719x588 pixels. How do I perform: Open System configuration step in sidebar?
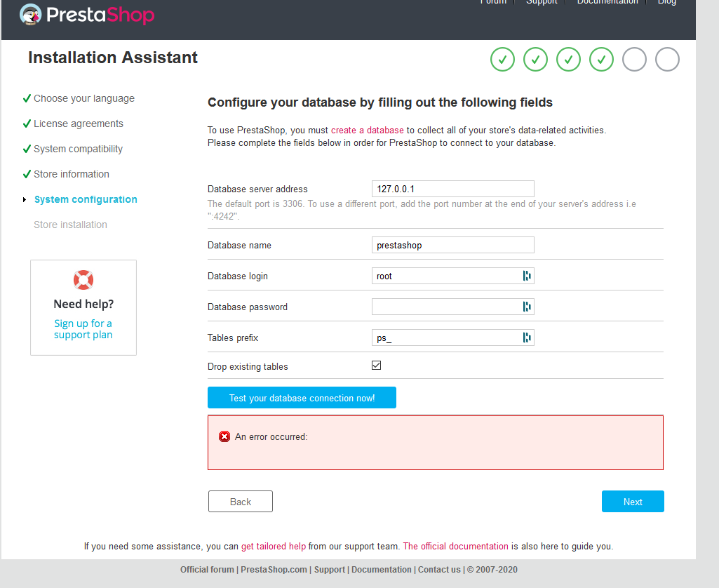coord(86,199)
